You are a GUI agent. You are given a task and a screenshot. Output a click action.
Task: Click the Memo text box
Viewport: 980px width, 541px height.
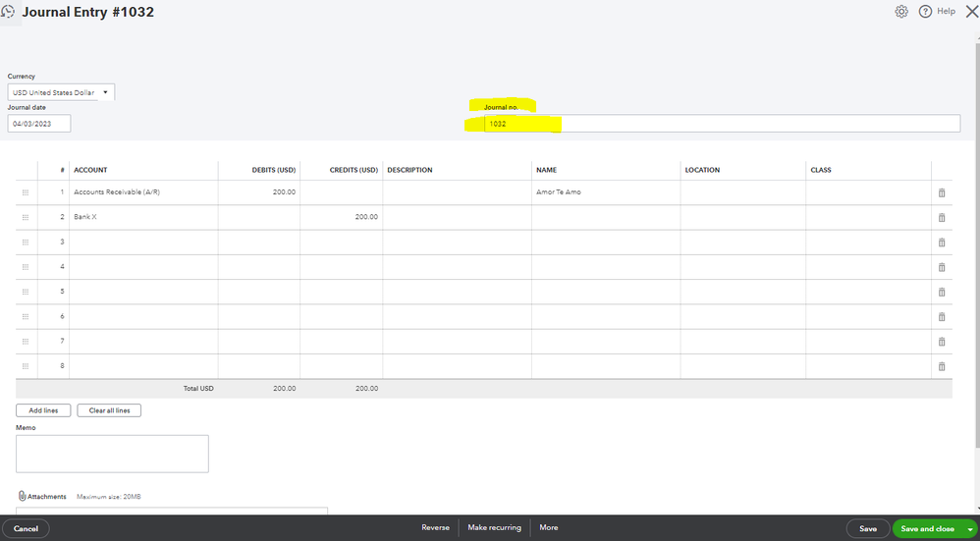coord(112,454)
